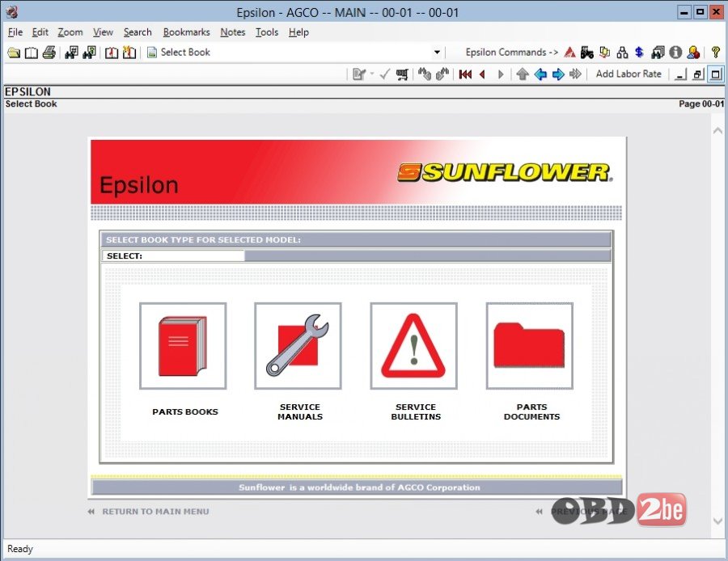728x561 pixels.
Task: Open the Service Manuals wrench thumbnail
Action: tap(298, 346)
